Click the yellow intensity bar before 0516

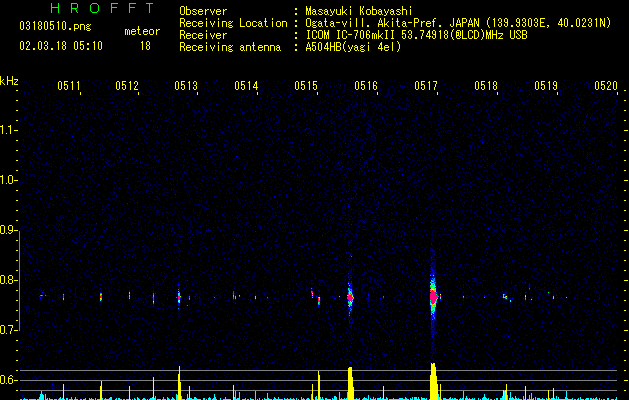click(x=350, y=384)
